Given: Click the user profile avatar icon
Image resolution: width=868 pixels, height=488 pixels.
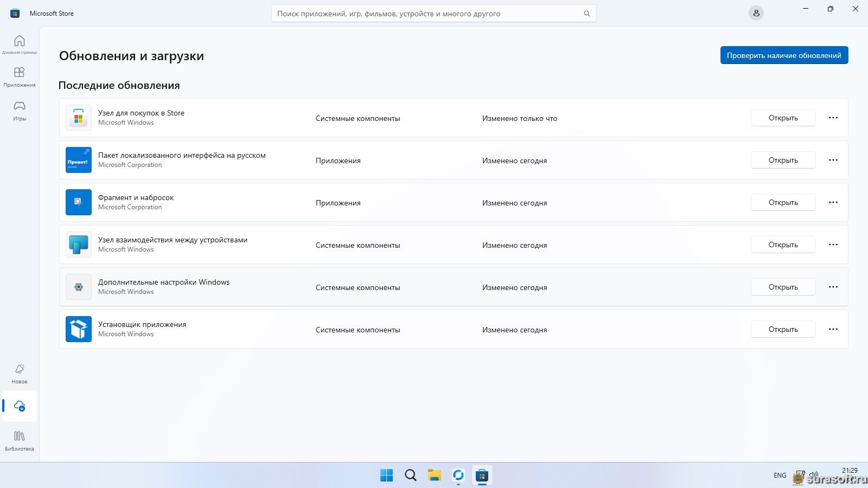Looking at the screenshot, I should (756, 14).
